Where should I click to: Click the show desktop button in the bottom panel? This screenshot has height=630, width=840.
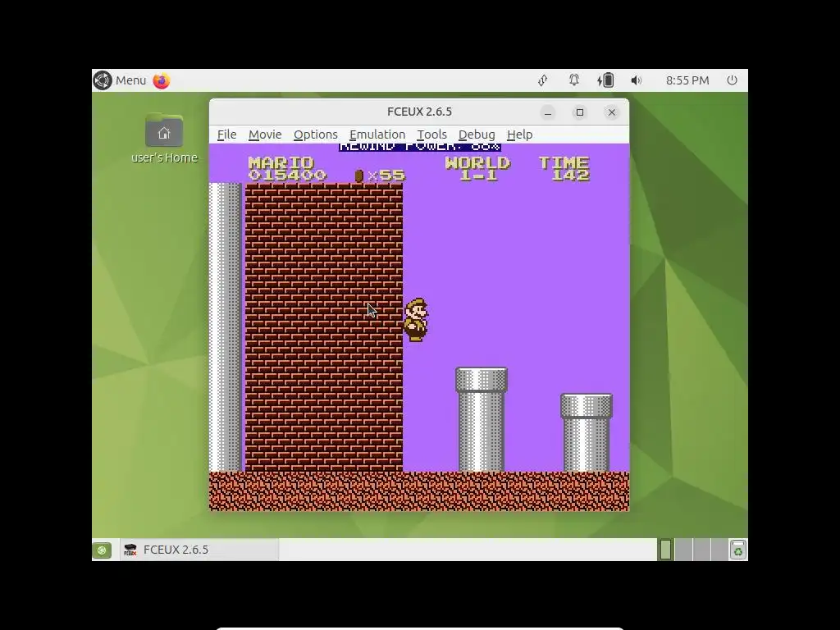click(102, 550)
